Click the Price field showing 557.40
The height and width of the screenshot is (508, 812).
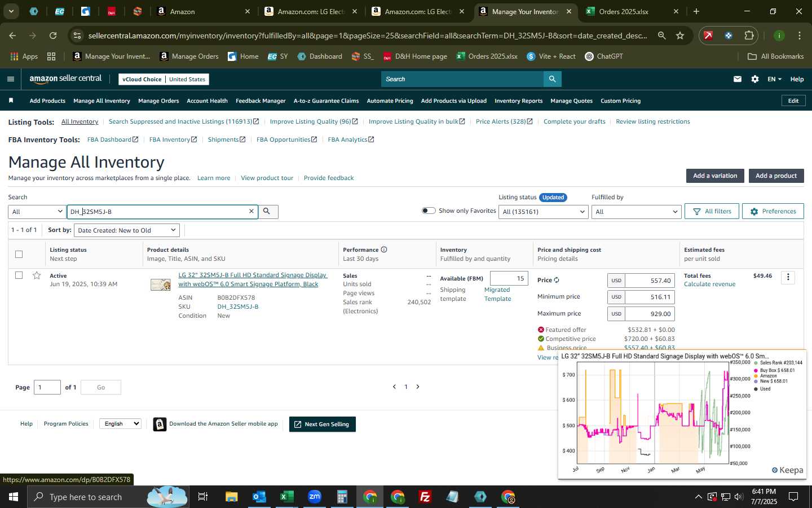[650, 281]
